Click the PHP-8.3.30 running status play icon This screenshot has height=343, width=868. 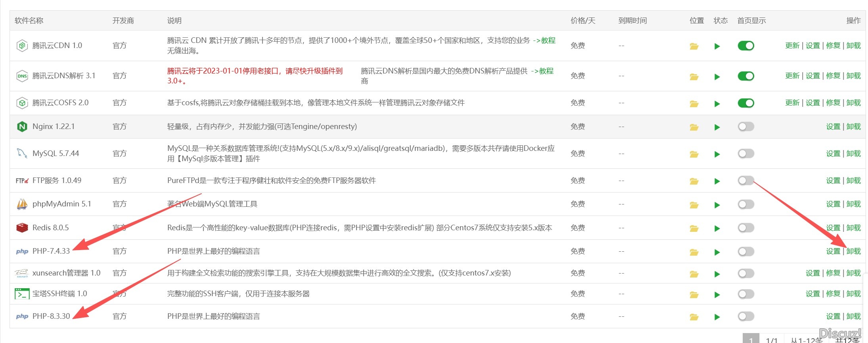717,317
